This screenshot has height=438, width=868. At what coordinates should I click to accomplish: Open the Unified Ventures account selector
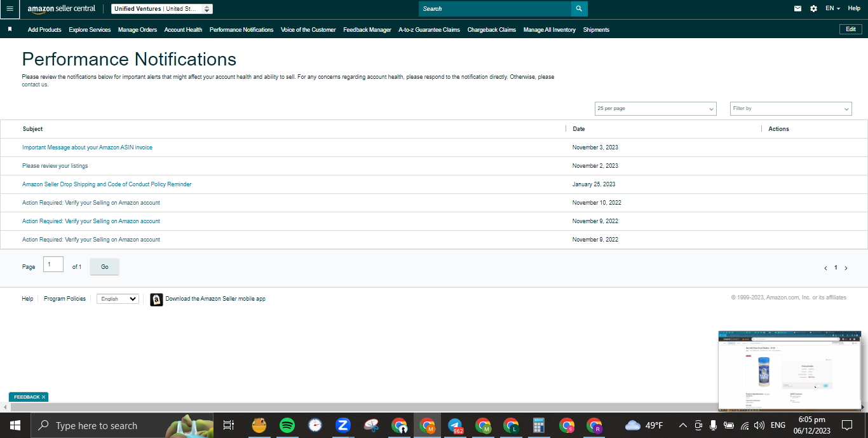(162, 9)
